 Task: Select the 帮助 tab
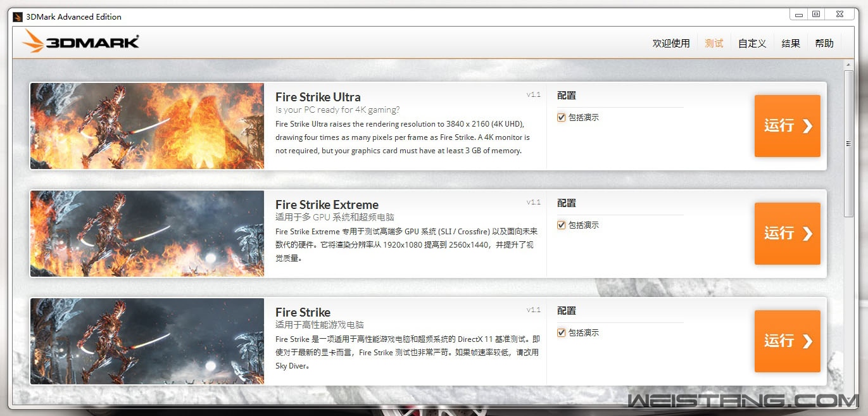[x=824, y=43]
